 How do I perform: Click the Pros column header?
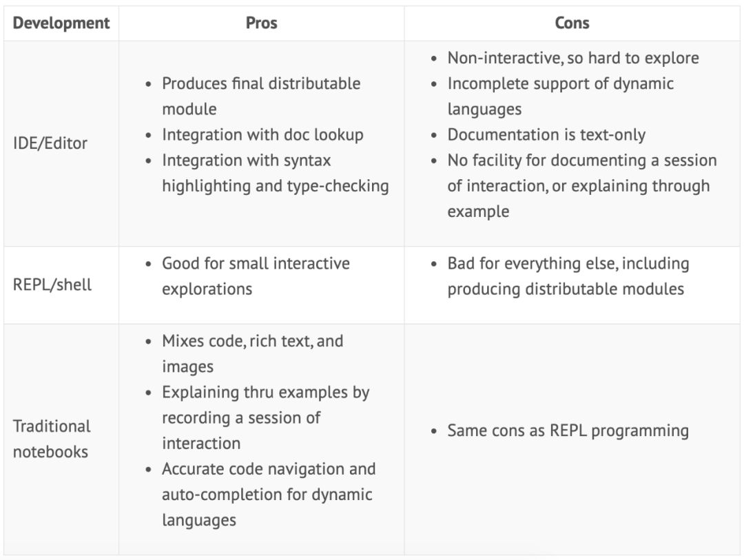pos(261,23)
